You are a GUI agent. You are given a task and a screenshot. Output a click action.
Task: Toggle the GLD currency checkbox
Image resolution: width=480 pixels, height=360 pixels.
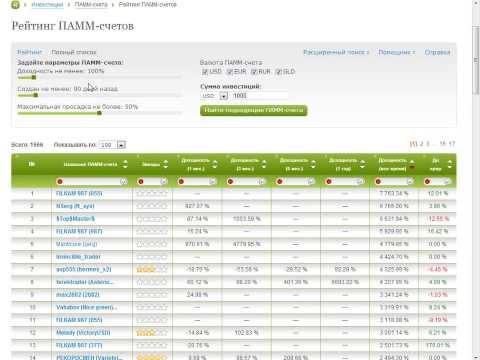click(x=279, y=72)
